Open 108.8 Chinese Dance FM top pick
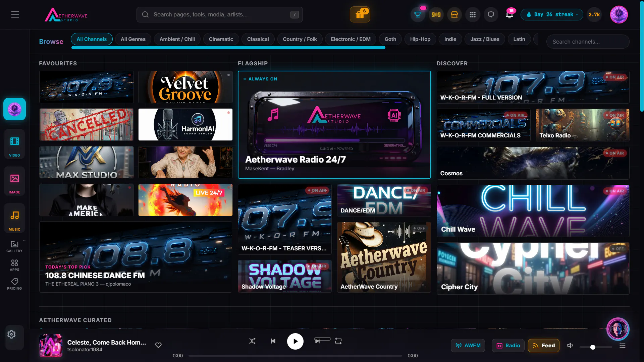Viewport: 644px width, 362px height. 136,257
